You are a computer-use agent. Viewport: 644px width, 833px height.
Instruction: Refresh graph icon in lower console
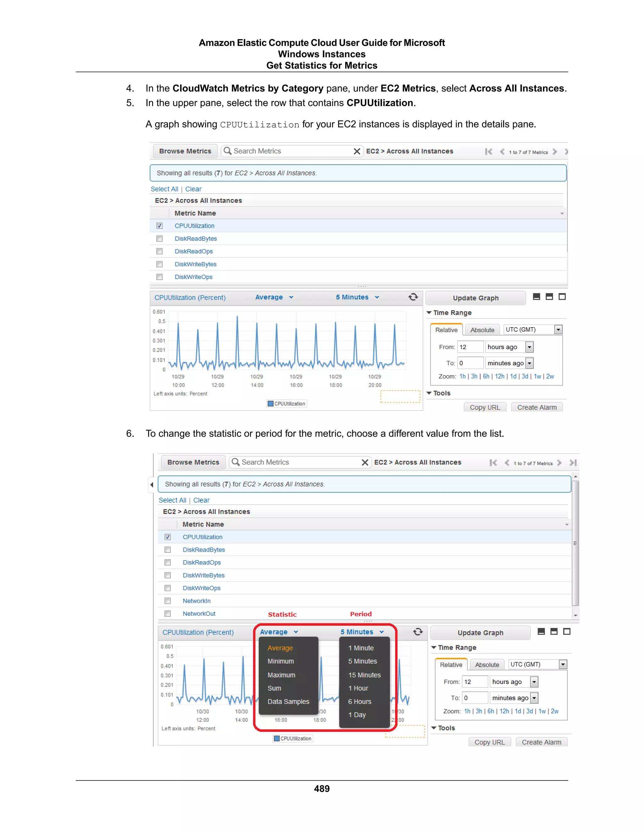coord(418,632)
